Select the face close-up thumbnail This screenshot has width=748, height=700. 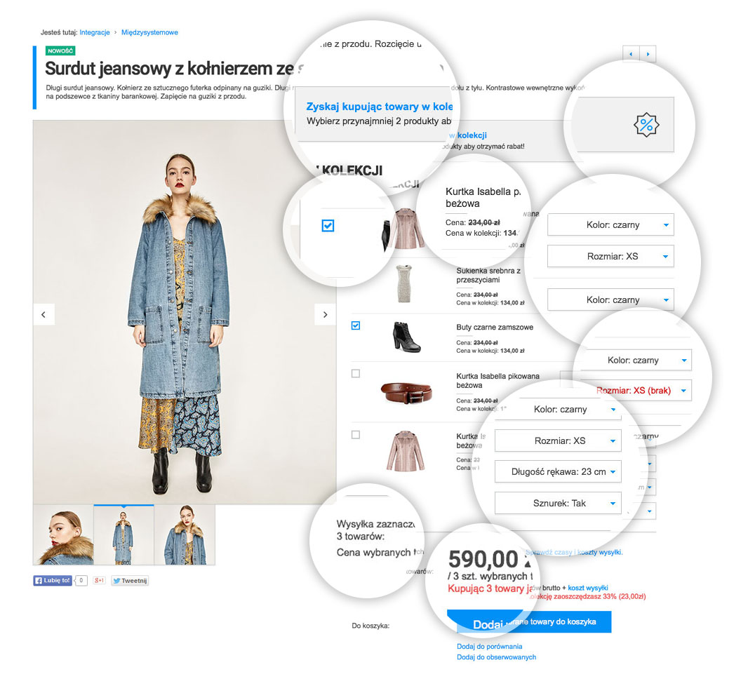63,534
